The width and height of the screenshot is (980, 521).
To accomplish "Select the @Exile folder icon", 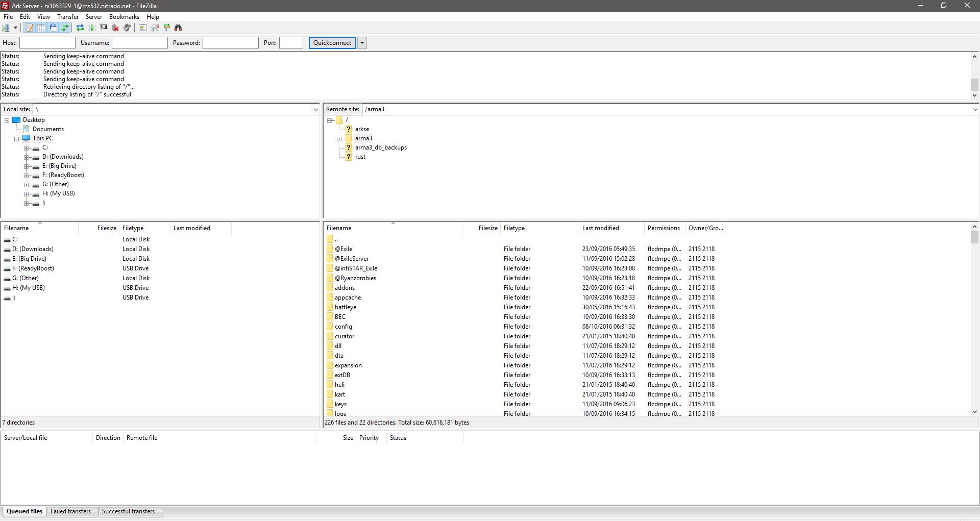I will pyautogui.click(x=330, y=249).
